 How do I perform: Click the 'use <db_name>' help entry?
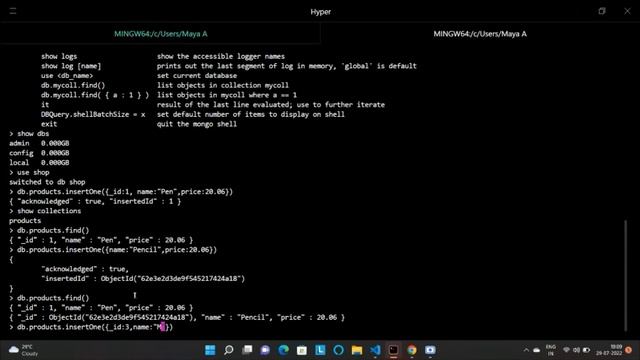point(67,76)
